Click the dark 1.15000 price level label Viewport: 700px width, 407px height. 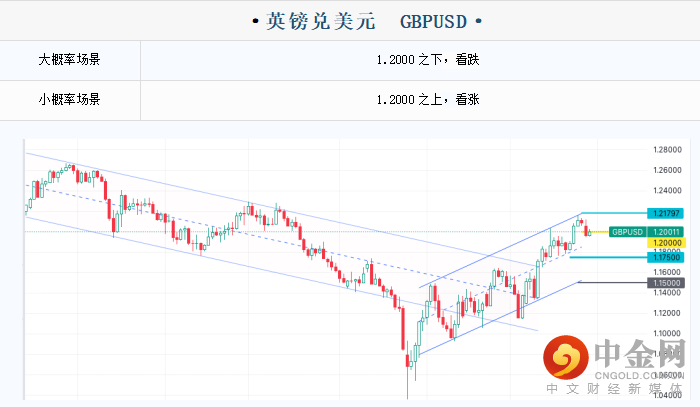click(664, 283)
